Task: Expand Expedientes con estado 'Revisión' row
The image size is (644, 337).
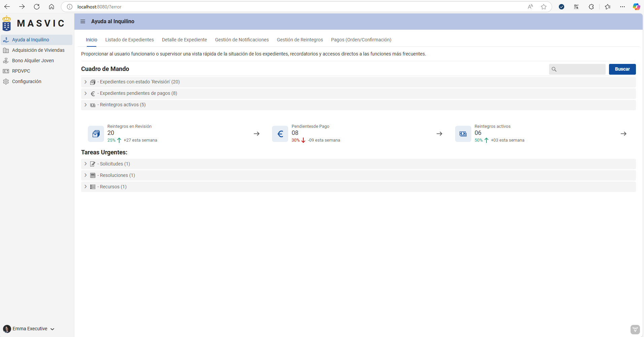Action: point(86,82)
